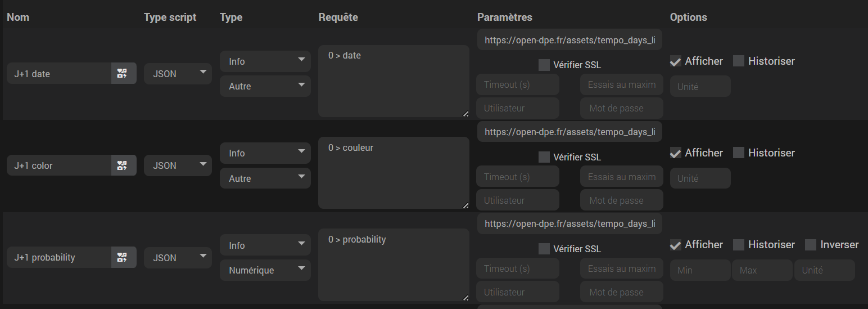Click the icon picker beside J+1 probability

(x=124, y=257)
